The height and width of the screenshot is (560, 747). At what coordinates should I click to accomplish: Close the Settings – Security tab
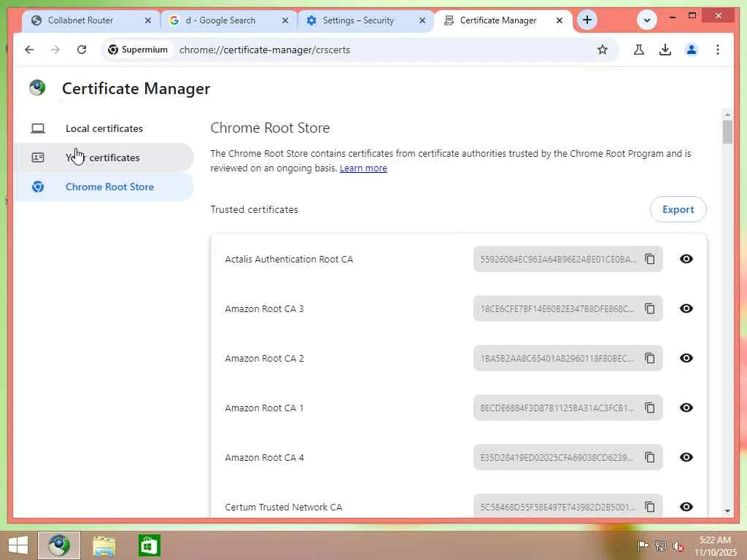point(422,20)
